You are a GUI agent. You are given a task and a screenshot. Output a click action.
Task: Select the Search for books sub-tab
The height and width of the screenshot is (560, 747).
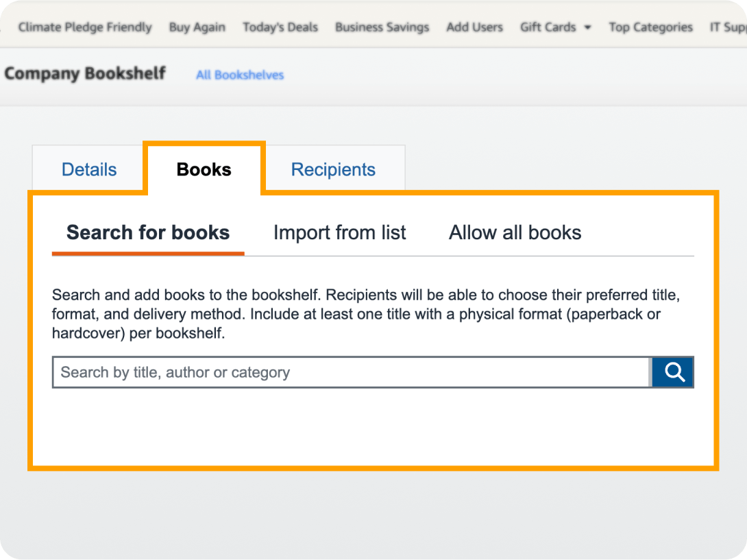(148, 233)
